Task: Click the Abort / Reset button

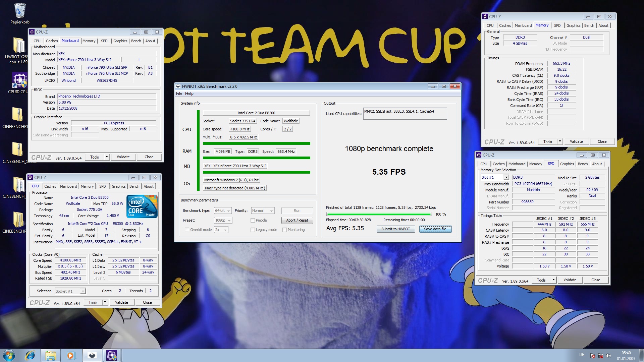Action: 297,220
